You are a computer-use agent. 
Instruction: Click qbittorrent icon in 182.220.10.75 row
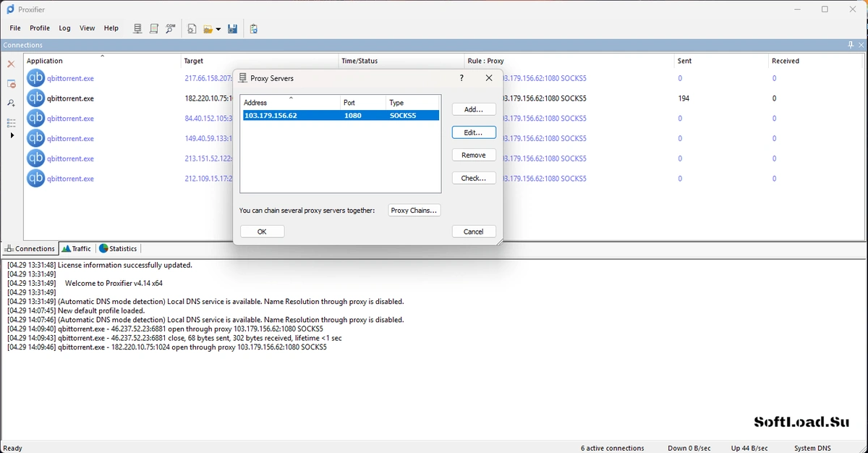tap(35, 98)
